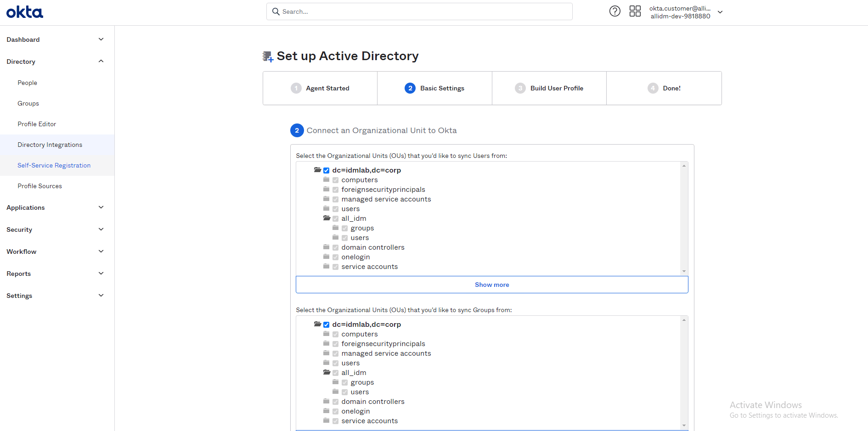Click the Groups sync tree scrollbar up arrow

pyautogui.click(x=684, y=320)
